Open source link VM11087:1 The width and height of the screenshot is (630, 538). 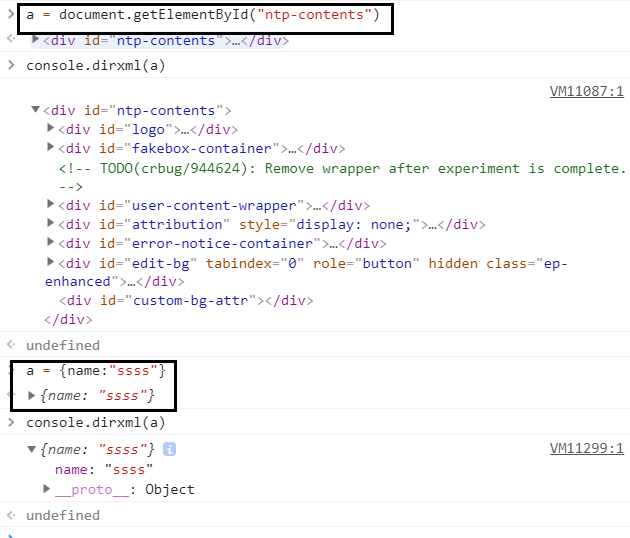tap(587, 91)
